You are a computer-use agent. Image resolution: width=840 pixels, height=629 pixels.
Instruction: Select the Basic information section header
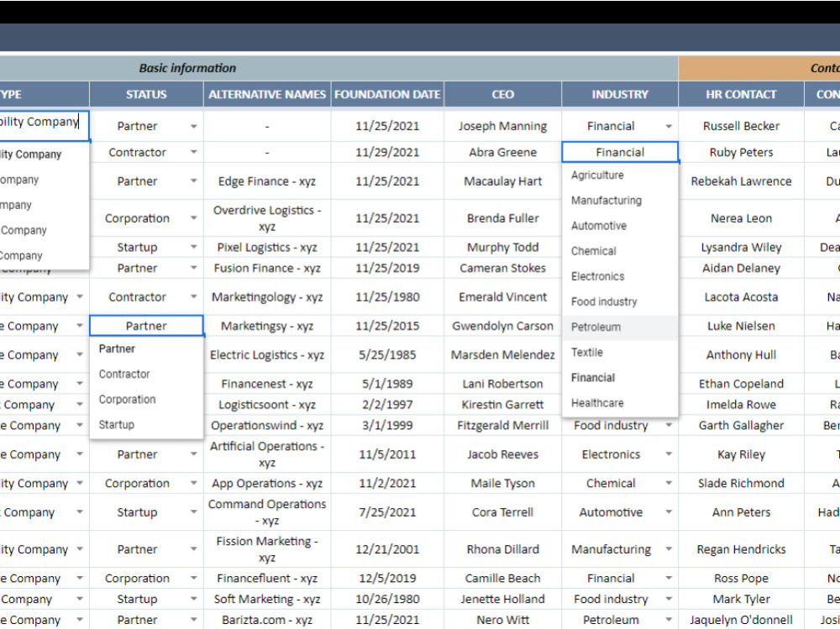(339, 68)
